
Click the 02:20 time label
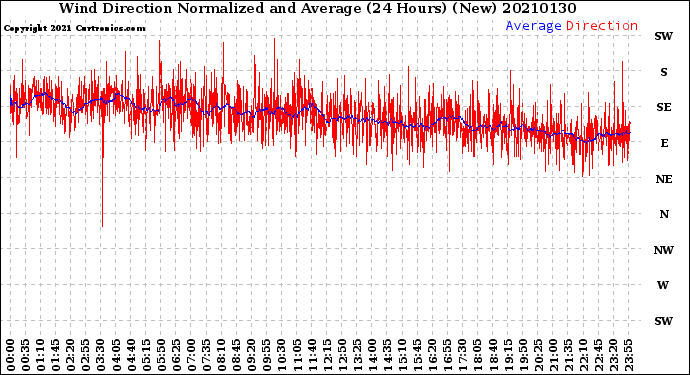coord(71,355)
